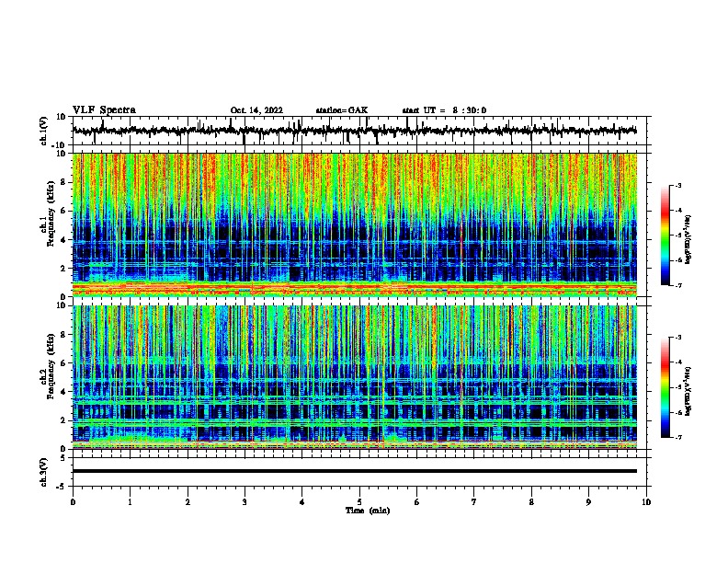Click time axis tick label "0"
This screenshot has width=728, height=563.
(73, 502)
